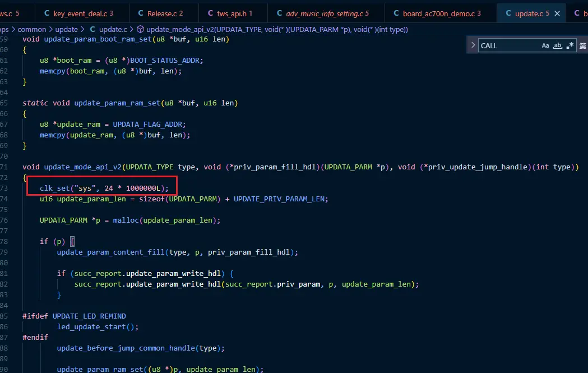Click clk_set in the code
Image resolution: width=588 pixels, height=373 pixels.
pos(55,188)
